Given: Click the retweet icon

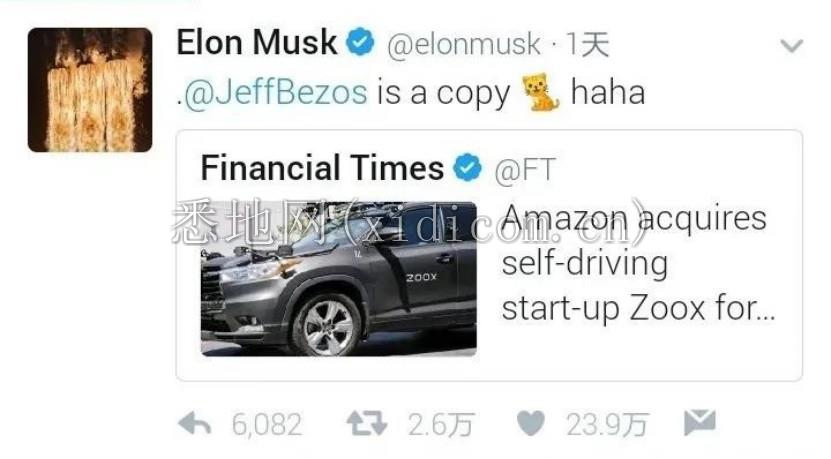Looking at the screenshot, I should [367, 424].
